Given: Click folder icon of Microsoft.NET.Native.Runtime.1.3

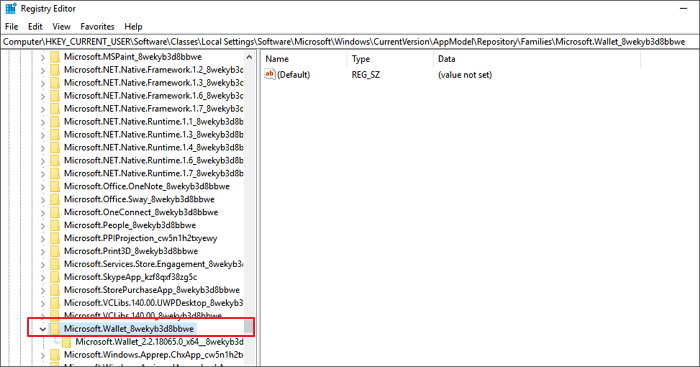Looking at the screenshot, I should (55, 134).
